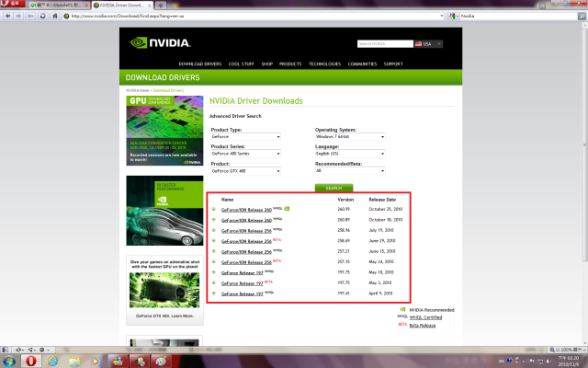The height and width of the screenshot is (368, 588).
Task: Switch to the Mobile01 browser tab
Action: point(59,6)
